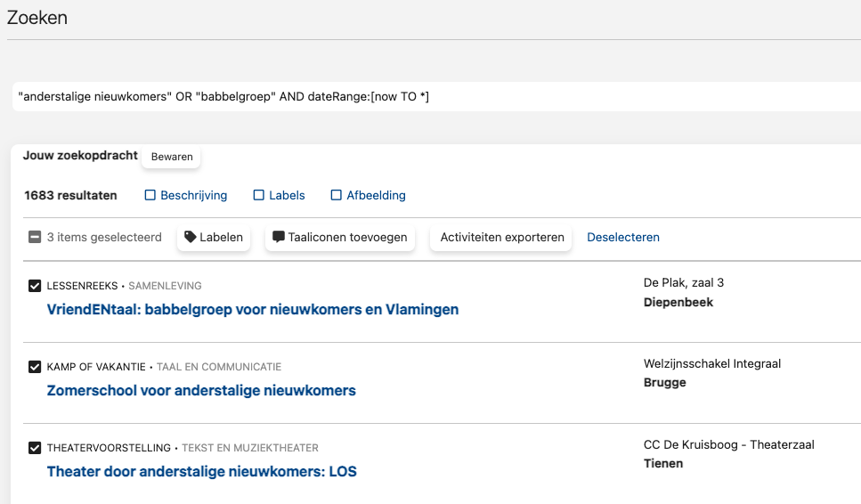861x504 pixels.
Task: Click the KAMP OF VAKANTIE category line
Action: [164, 367]
